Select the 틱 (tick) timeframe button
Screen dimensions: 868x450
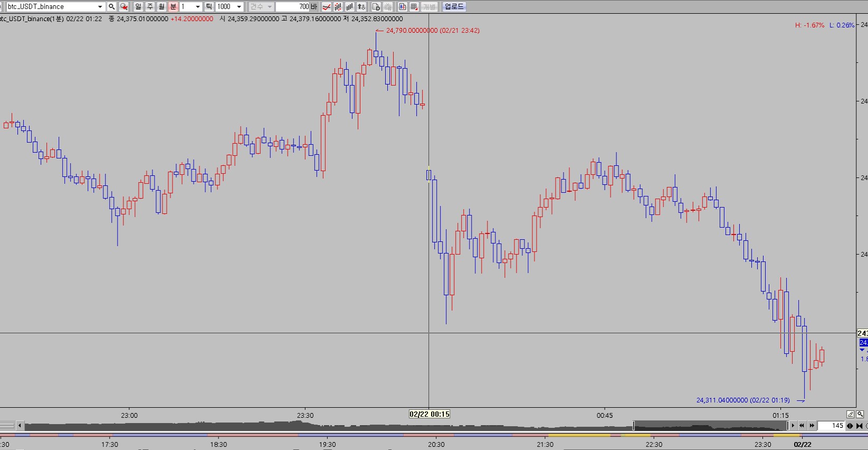pyautogui.click(x=209, y=7)
